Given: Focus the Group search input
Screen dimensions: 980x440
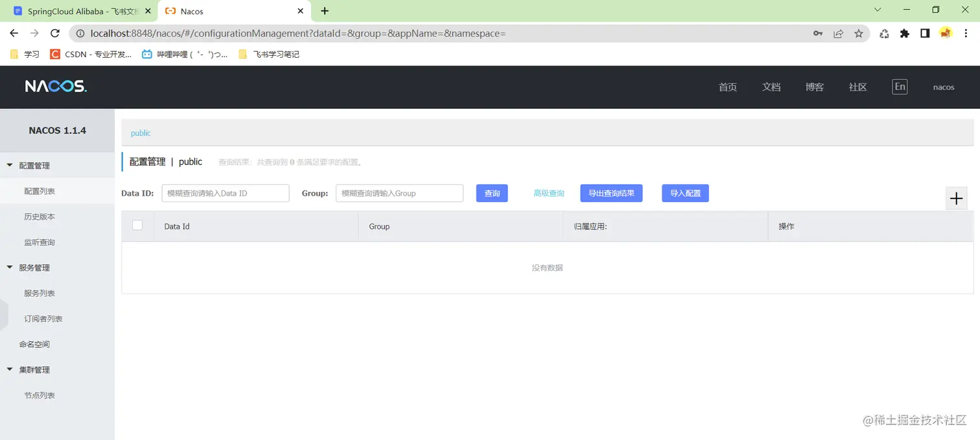Looking at the screenshot, I should click(x=399, y=193).
